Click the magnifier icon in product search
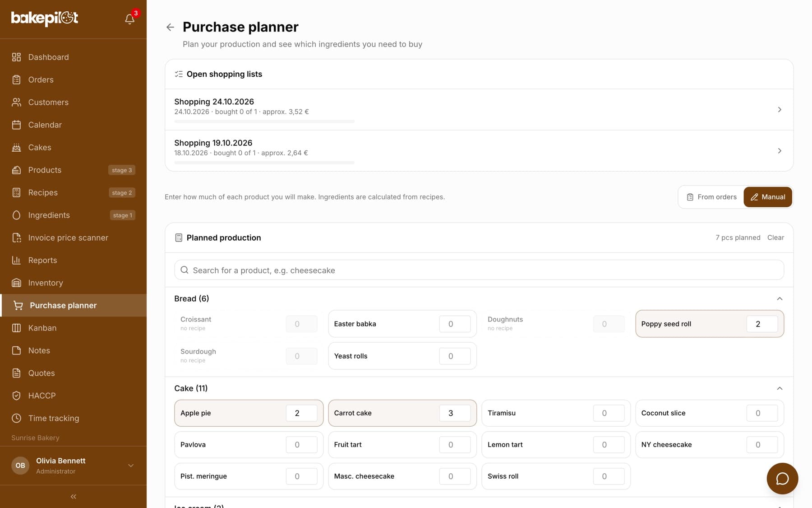The image size is (812, 508). click(x=185, y=270)
